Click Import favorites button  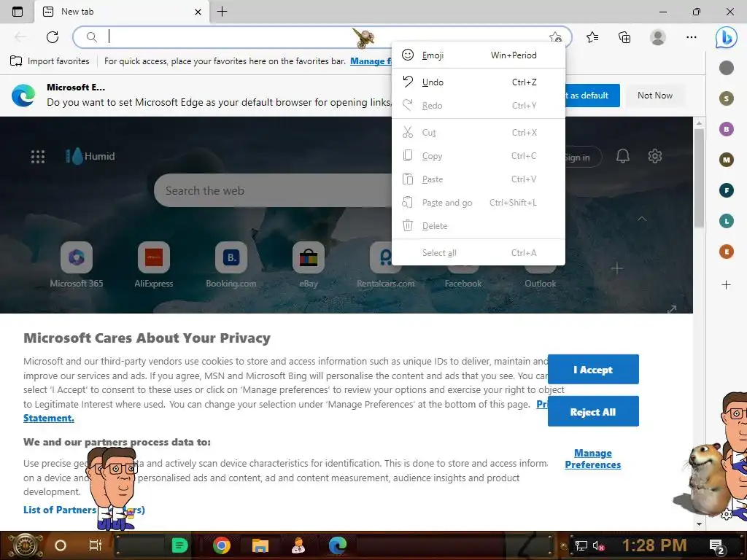50,61
